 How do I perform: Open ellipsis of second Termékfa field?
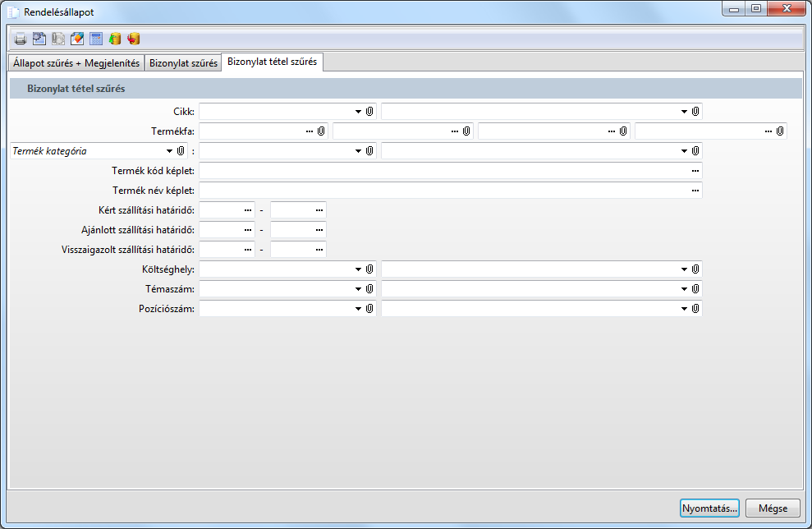coord(455,131)
